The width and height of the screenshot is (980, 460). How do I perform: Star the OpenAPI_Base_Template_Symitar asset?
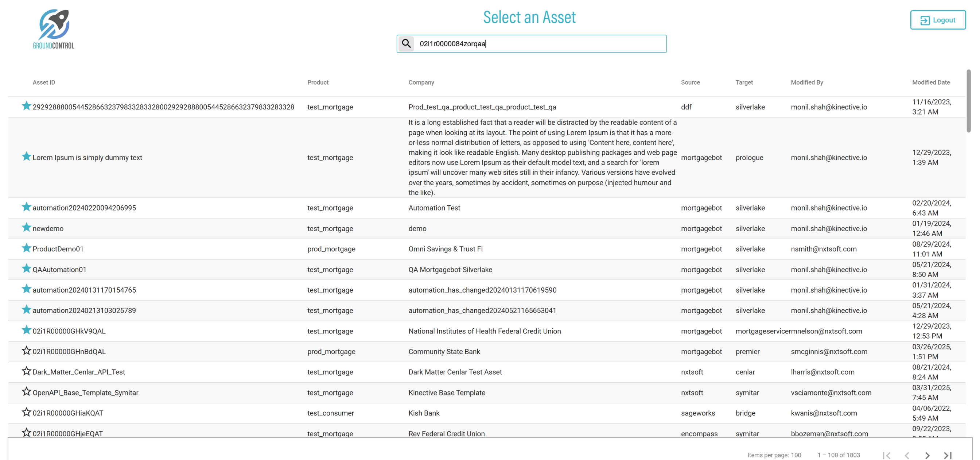(26, 392)
